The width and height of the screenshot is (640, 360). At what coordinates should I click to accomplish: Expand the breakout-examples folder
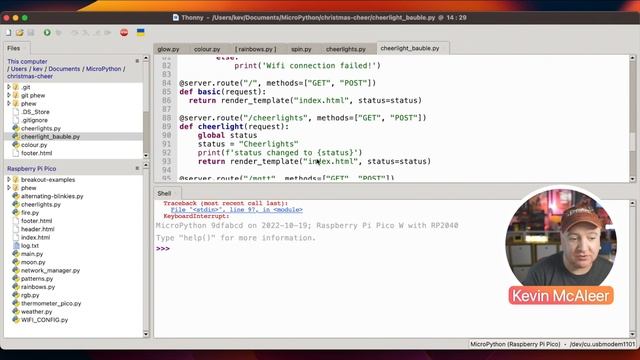coord(9,179)
